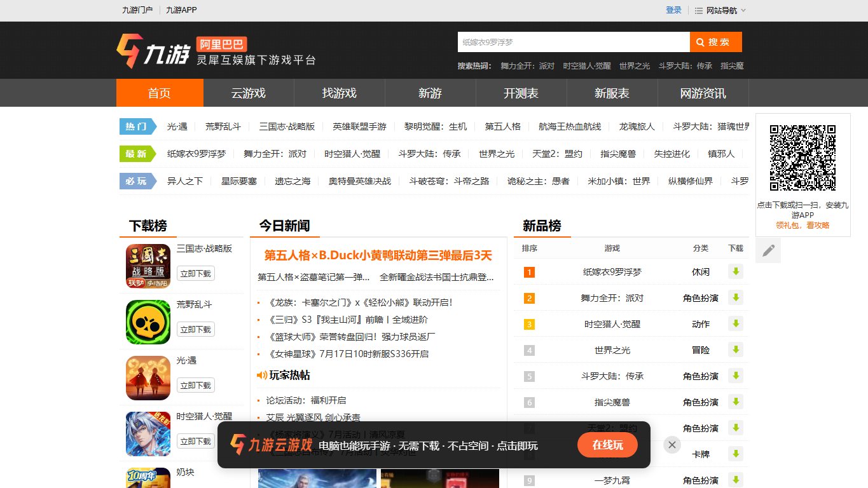The width and height of the screenshot is (868, 488).
Task: Open headline 第五人格×B.Duck小黄鸭联动第三弹最后3天
Action: [378, 255]
